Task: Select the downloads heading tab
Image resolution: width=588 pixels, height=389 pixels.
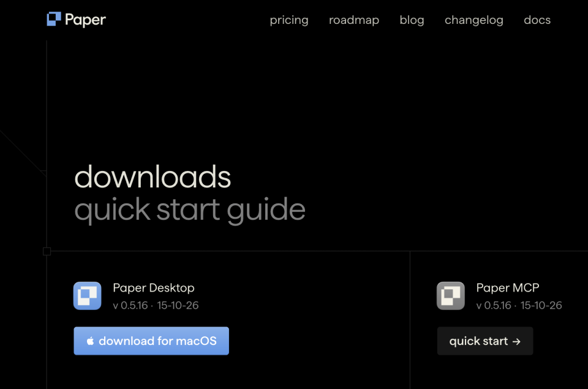Action: (153, 176)
